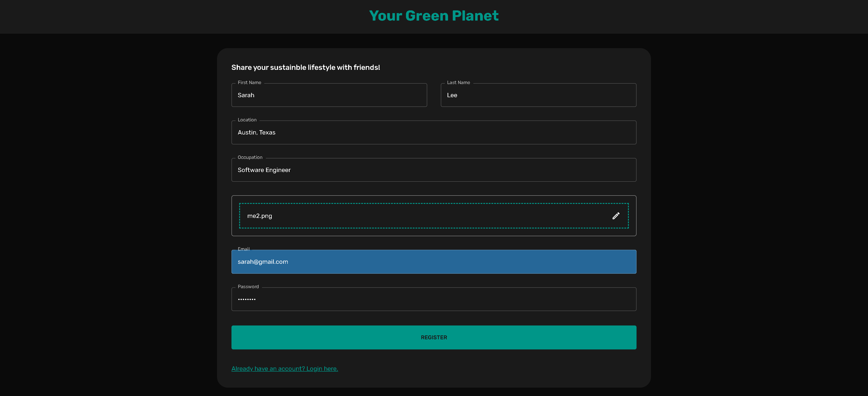This screenshot has height=396, width=868.
Task: Click the Last Name input field
Action: [538, 95]
